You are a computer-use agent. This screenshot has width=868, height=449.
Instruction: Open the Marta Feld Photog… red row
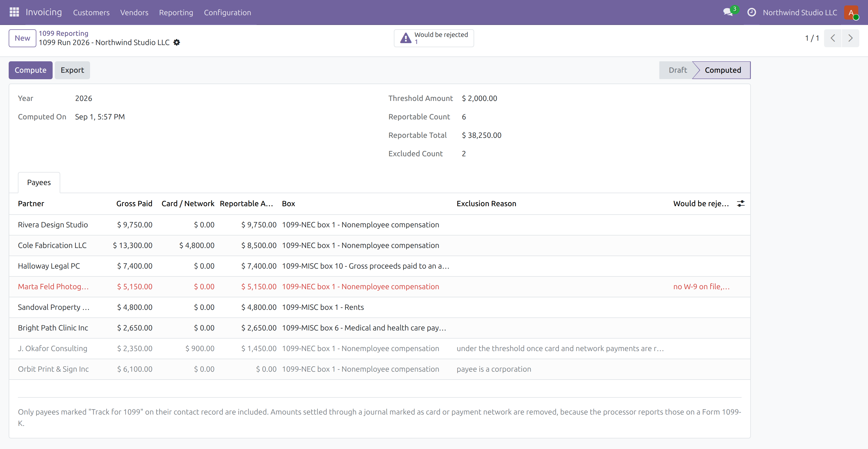pyautogui.click(x=379, y=286)
